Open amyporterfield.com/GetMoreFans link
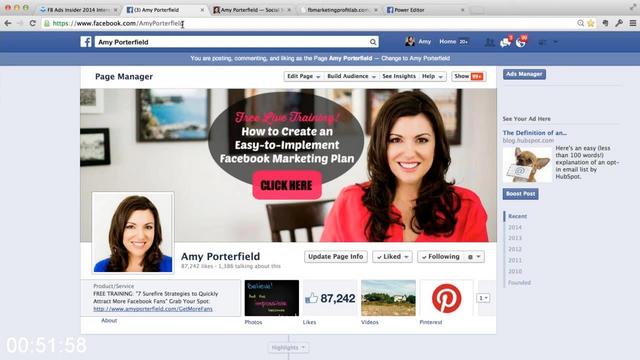The image size is (640, 360). (x=153, y=309)
